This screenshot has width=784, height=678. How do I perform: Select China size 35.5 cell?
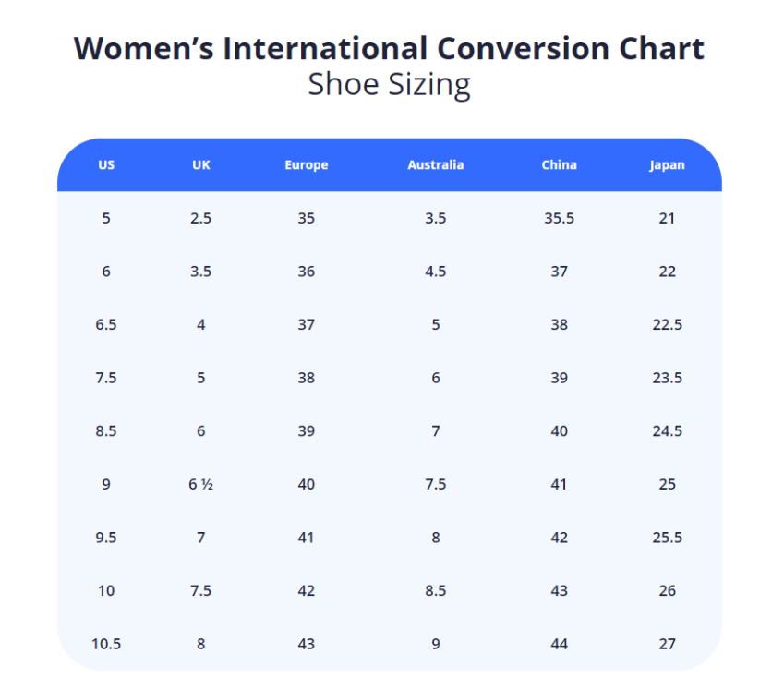click(x=559, y=219)
